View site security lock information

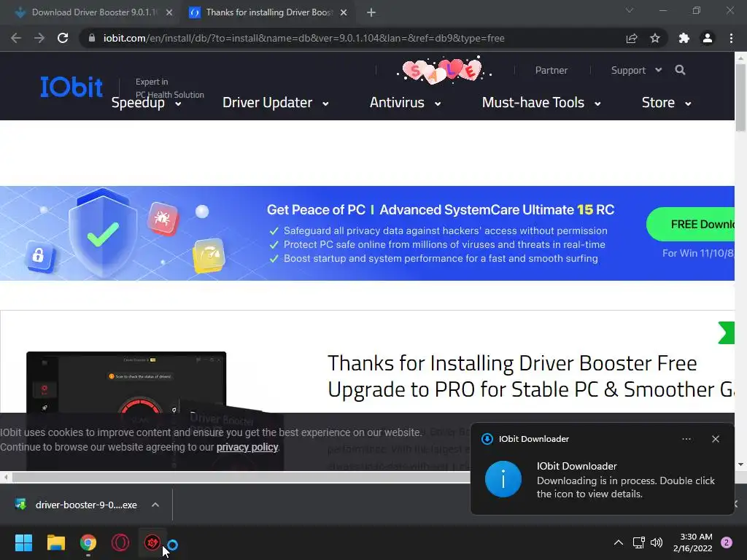92,38
